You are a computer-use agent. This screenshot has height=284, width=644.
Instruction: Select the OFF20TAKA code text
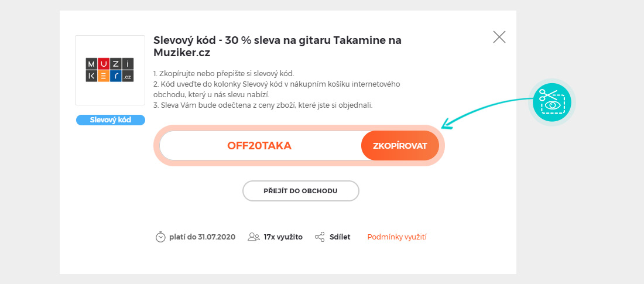point(259,146)
